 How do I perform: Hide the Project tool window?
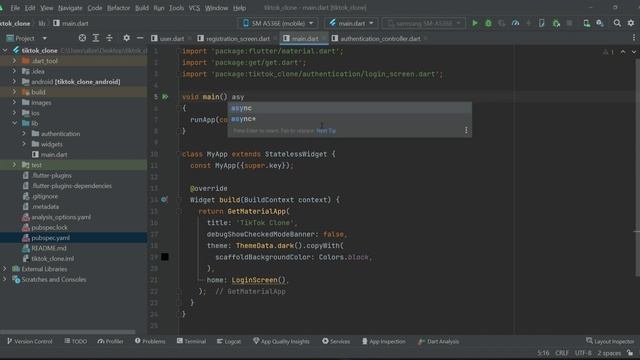(140, 38)
